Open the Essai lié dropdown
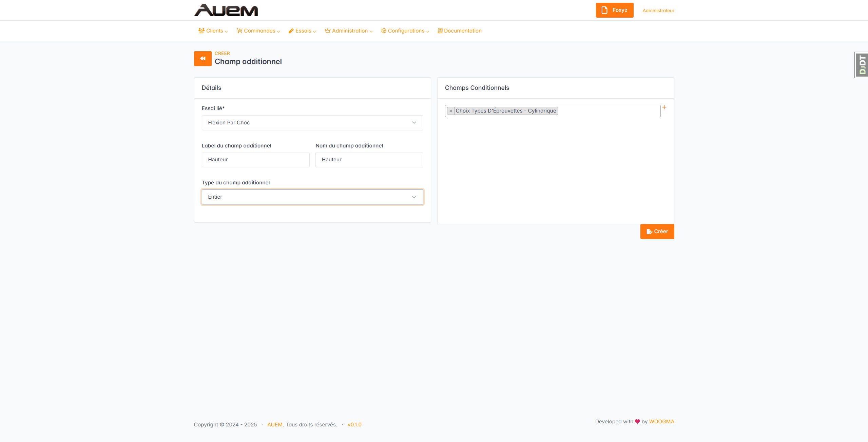Image resolution: width=868 pixels, height=442 pixels. [312, 123]
